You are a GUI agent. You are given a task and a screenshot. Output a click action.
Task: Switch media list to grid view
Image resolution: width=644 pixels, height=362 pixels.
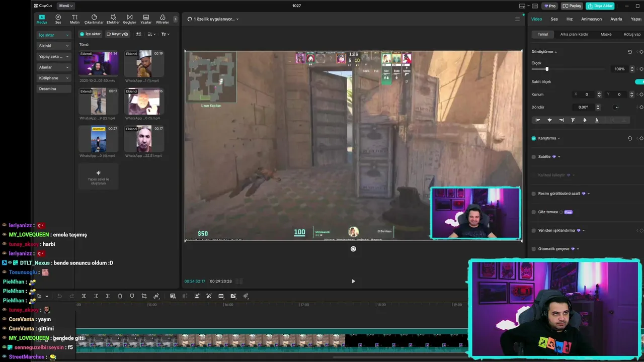click(x=139, y=34)
